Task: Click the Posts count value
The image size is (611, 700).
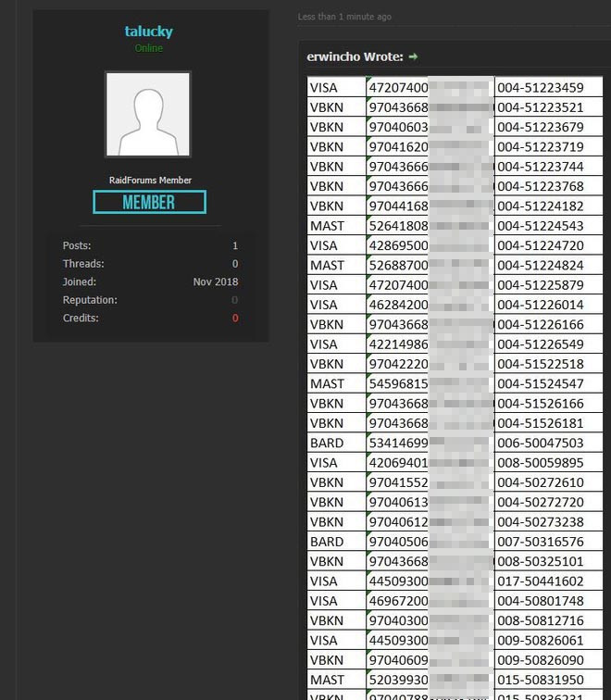Action: (235, 245)
